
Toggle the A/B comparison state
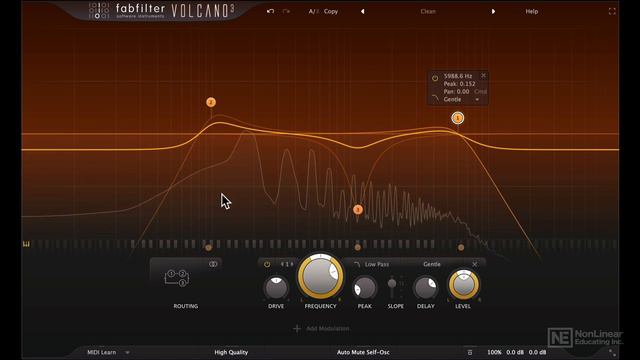click(313, 11)
